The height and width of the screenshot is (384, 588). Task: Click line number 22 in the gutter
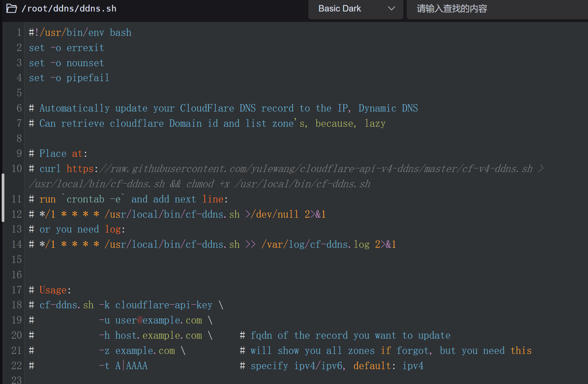coord(17,365)
